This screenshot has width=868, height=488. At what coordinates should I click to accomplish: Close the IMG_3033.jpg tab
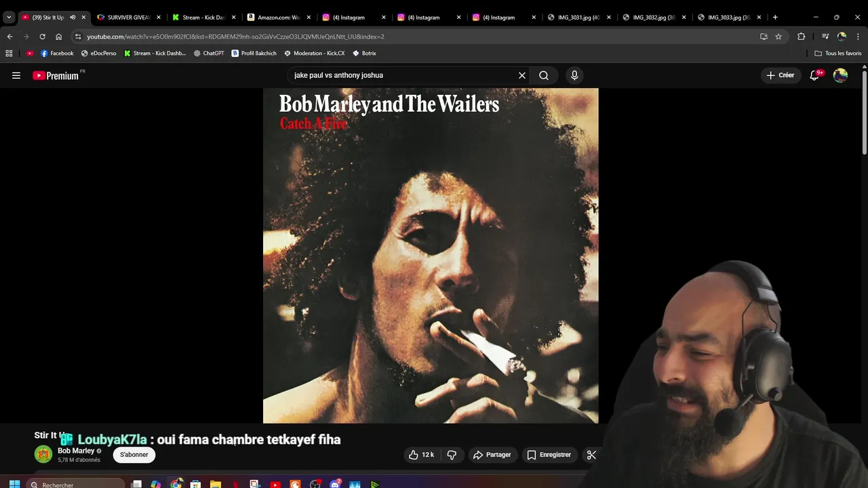tap(759, 17)
